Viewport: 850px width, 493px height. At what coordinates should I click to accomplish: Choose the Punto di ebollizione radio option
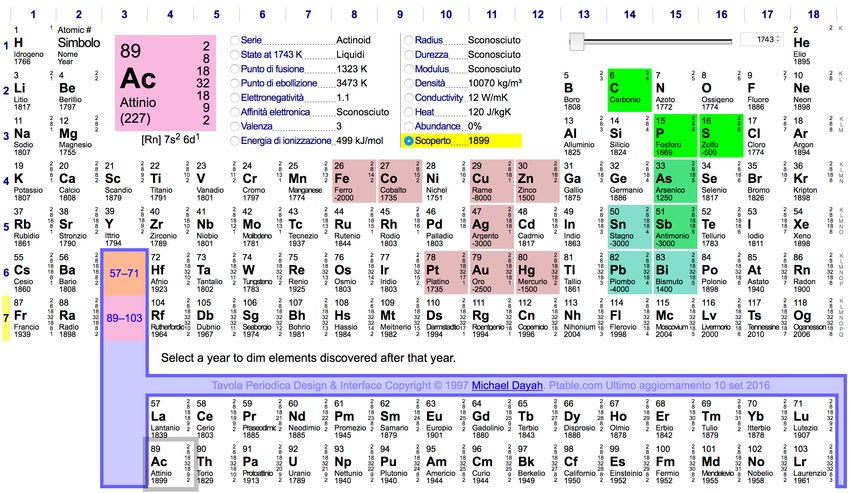click(235, 84)
